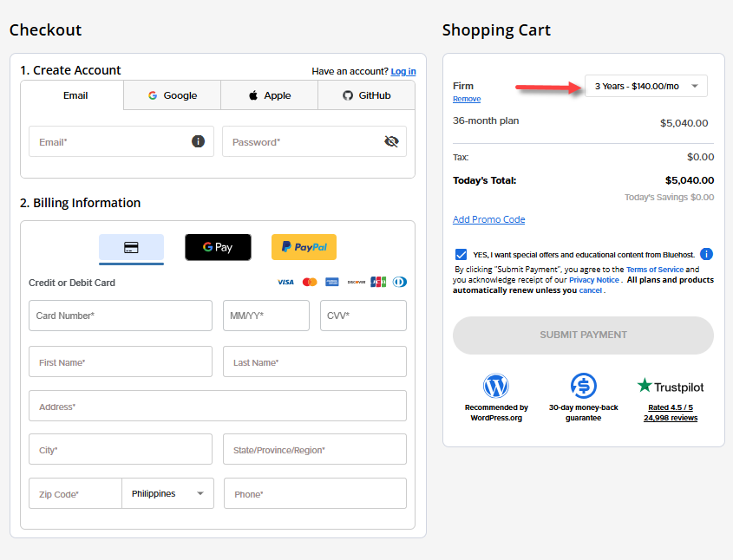The image size is (733, 560).
Task: Open the Philippines country dropdown
Action: pos(168,493)
